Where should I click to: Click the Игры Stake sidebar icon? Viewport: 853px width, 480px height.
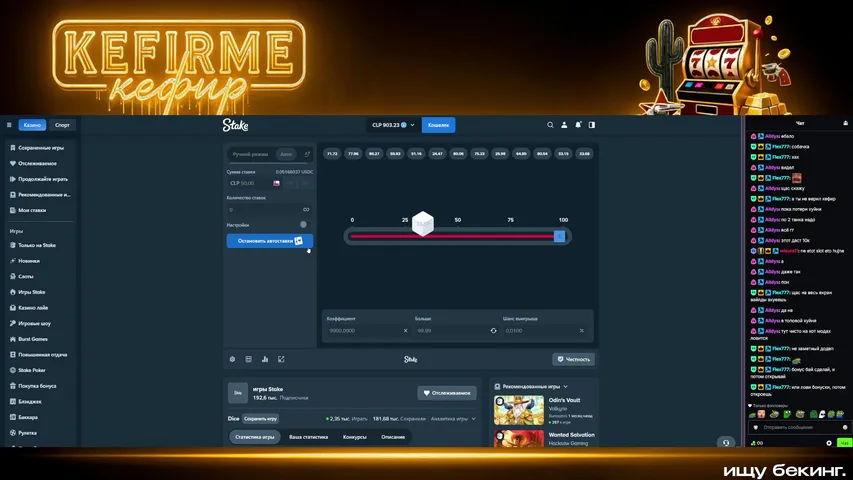pos(13,292)
